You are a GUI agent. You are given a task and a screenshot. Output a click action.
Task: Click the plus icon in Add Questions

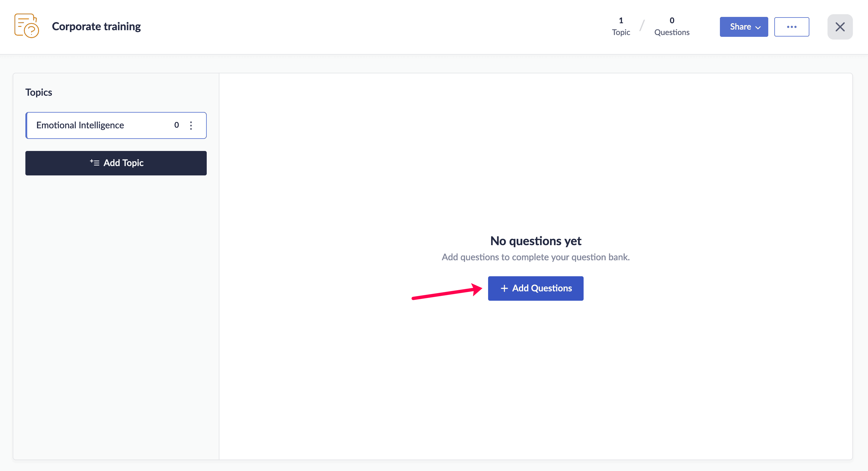pyautogui.click(x=504, y=288)
